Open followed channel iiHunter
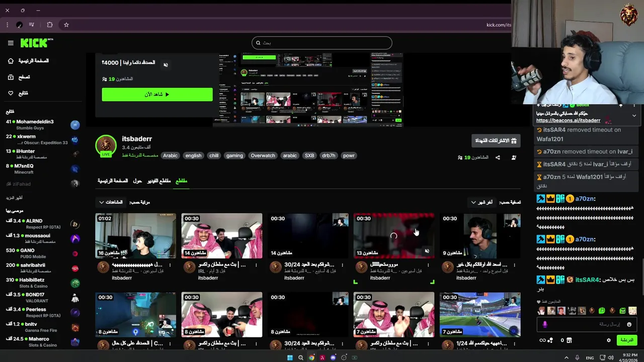The width and height of the screenshot is (644, 362). pos(43,154)
